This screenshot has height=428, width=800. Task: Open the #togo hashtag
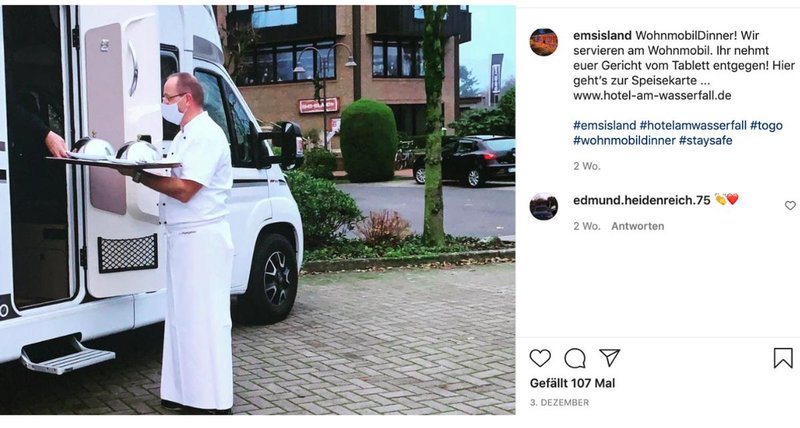766,125
